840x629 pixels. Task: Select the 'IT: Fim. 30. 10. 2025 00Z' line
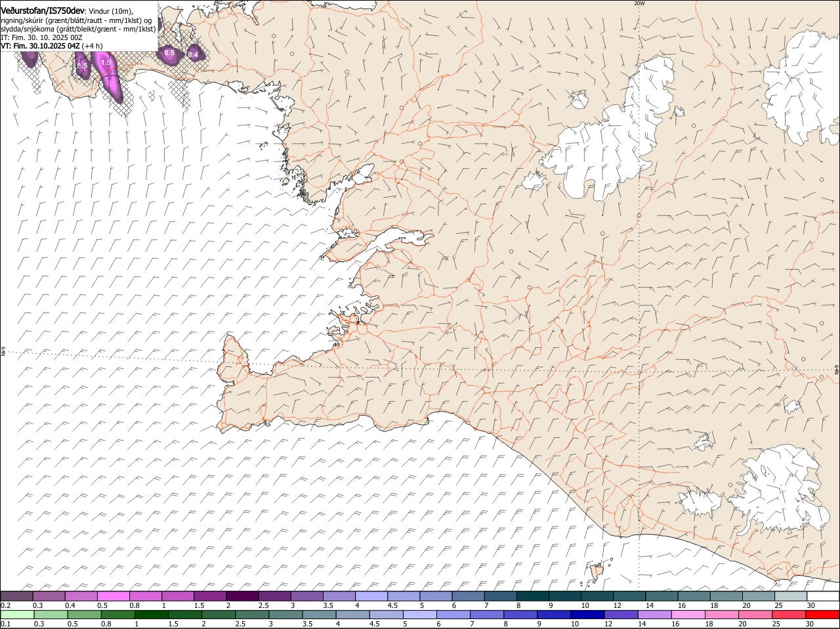(41, 37)
